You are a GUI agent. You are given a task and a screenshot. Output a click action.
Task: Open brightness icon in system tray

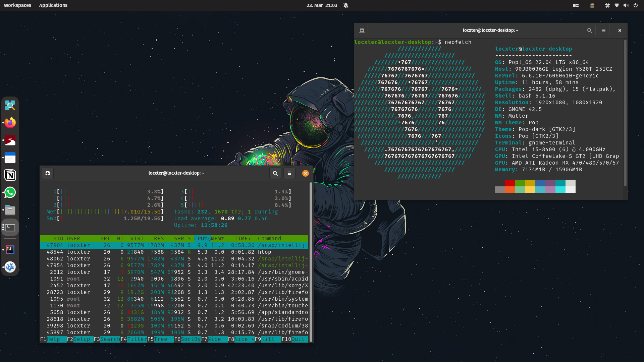607,5
